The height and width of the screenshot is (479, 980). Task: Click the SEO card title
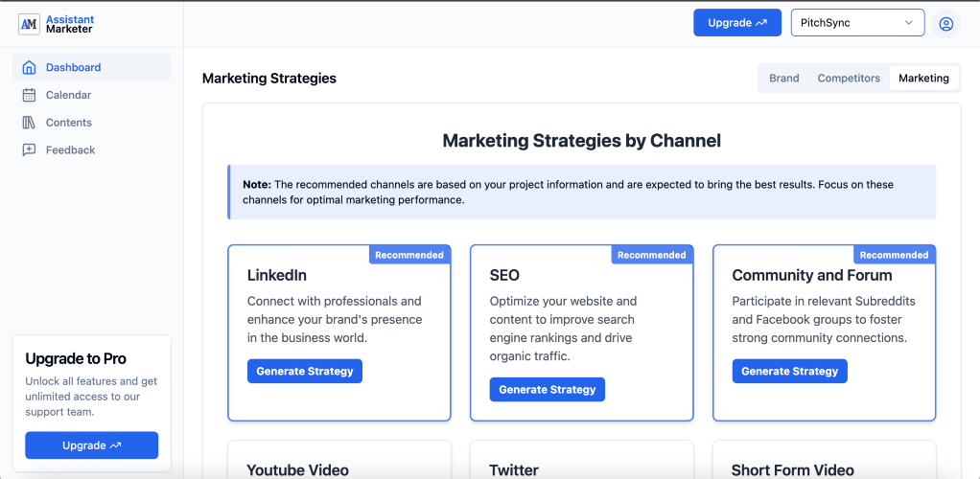(x=504, y=275)
